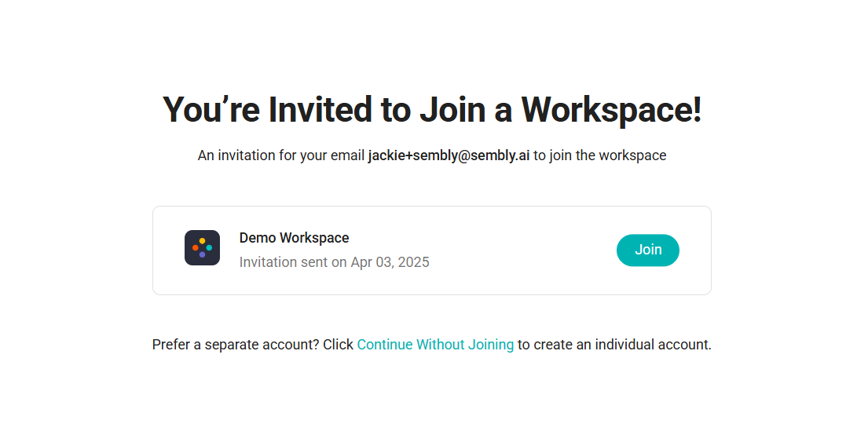Click 'to join the workspace' subtitle text
Viewport: 868px width, 424px height.
pos(600,155)
